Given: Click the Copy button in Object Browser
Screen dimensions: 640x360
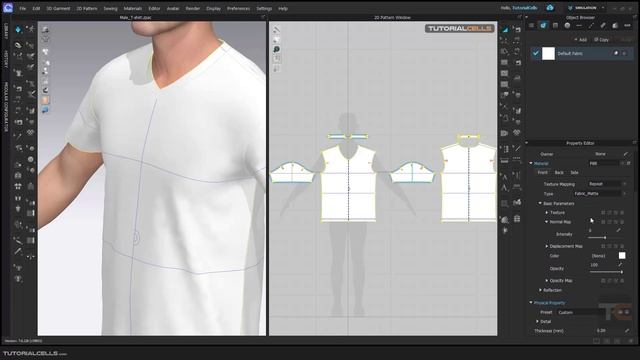Looking at the screenshot, I should (602, 40).
